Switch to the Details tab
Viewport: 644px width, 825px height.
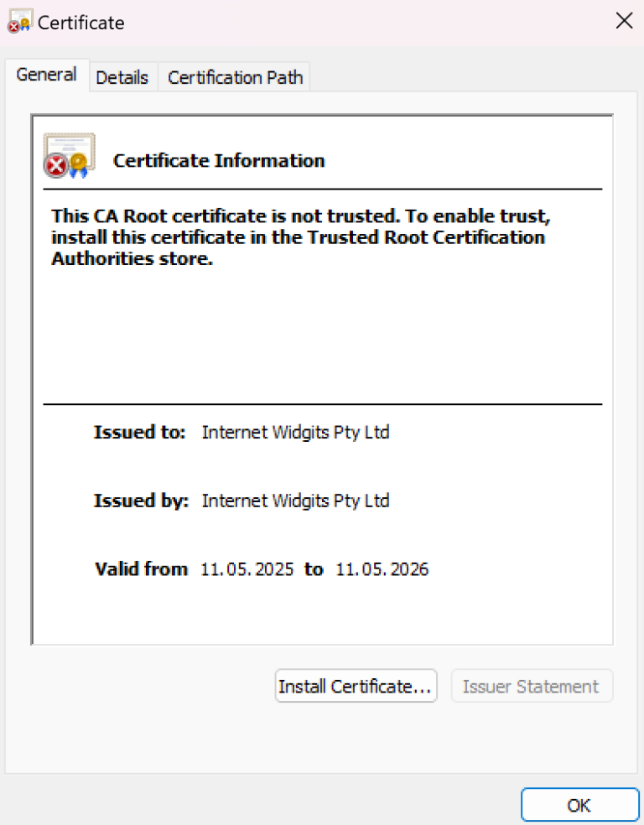[122, 77]
